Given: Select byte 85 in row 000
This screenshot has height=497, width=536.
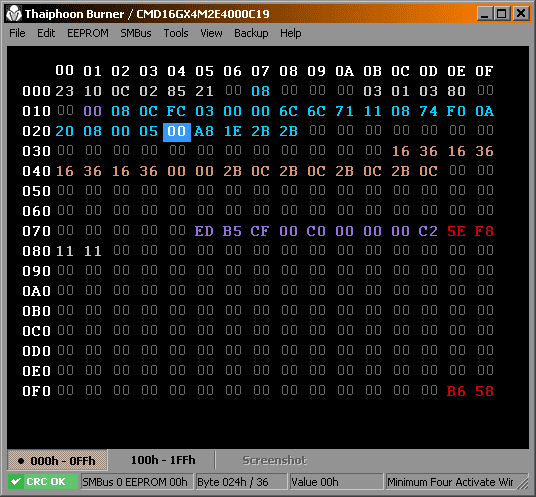Looking at the screenshot, I should pyautogui.click(x=177, y=91).
